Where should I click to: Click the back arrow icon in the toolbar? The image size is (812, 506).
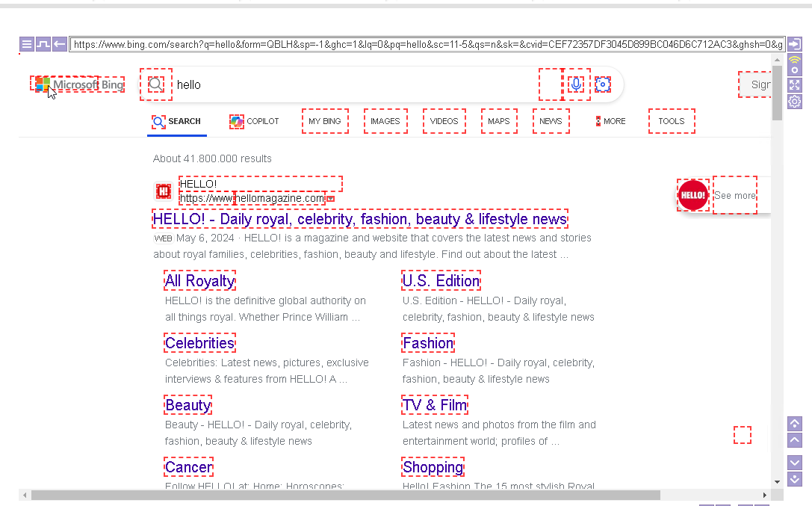tap(59, 44)
